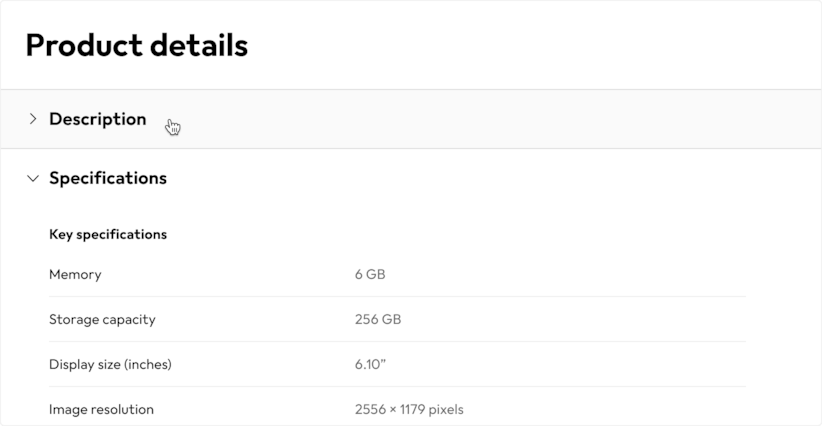Select the Key specifications subheading

point(108,235)
